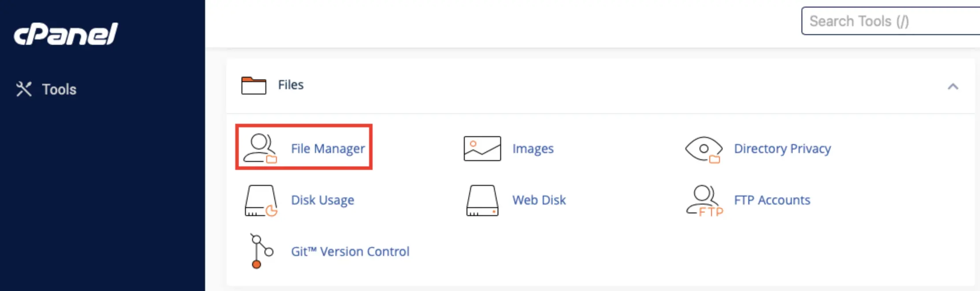980x291 pixels.
Task: Open the File Manager link
Action: click(328, 149)
